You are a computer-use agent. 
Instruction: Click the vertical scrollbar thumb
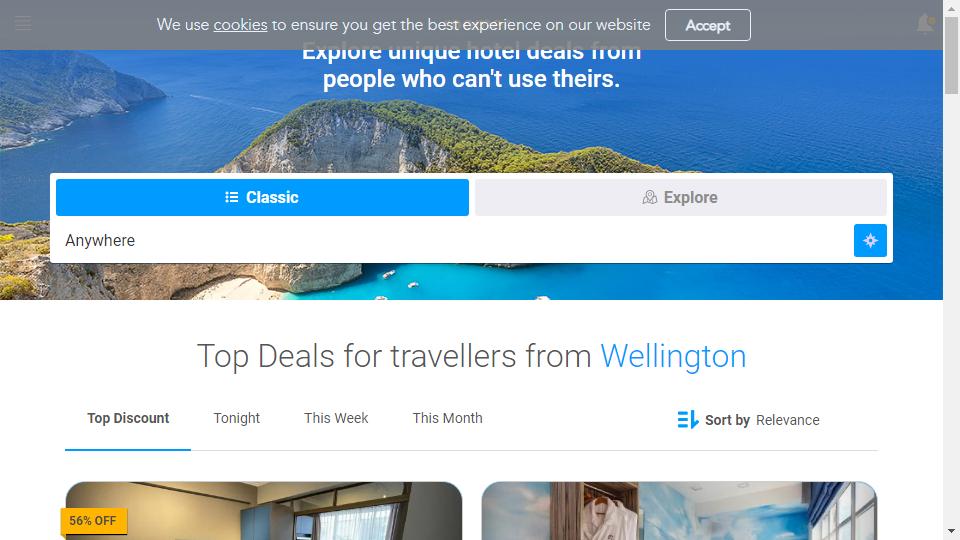[951, 55]
